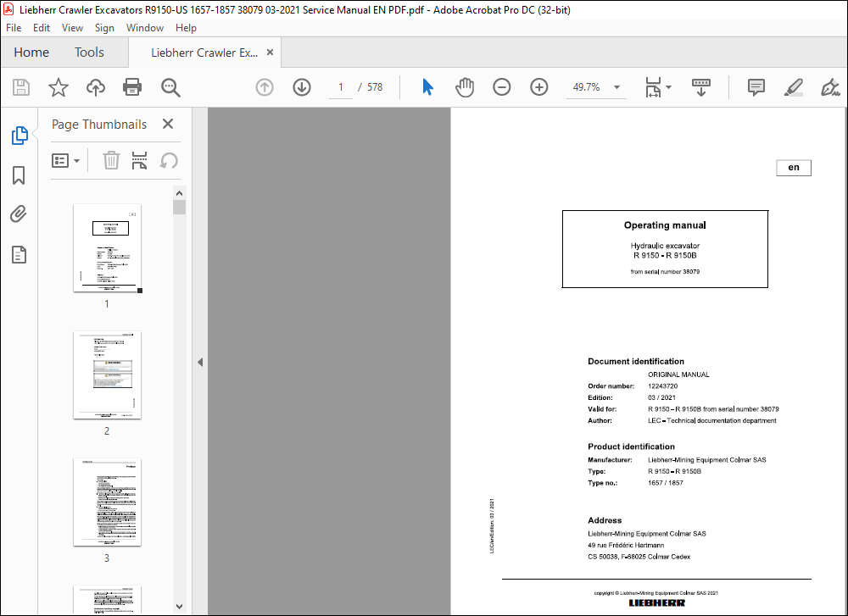Screen dimensions: 848x616
Task: Zoom in with plus button
Action: 538,87
